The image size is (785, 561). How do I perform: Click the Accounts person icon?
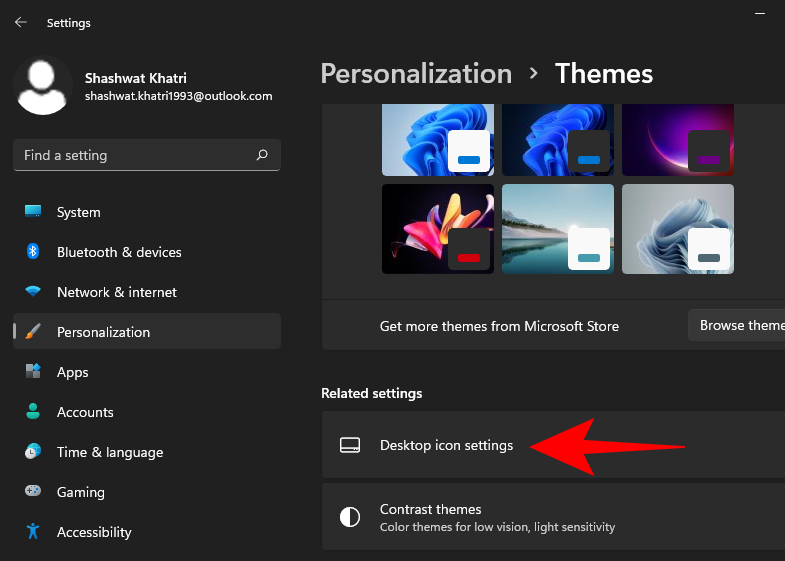point(33,412)
